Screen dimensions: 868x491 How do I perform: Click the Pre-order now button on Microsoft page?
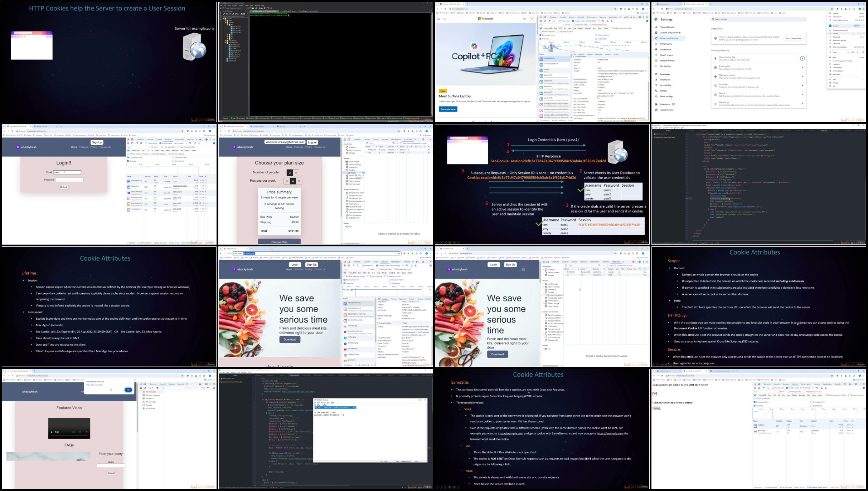click(448, 109)
